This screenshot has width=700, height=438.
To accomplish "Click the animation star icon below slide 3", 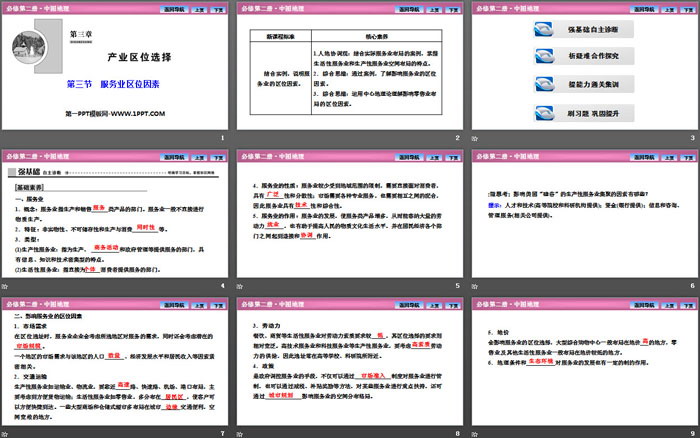I will (475, 138).
